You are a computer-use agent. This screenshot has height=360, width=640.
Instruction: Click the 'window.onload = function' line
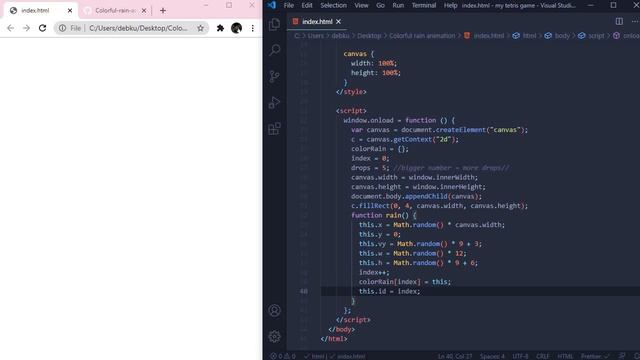[x=399, y=120]
